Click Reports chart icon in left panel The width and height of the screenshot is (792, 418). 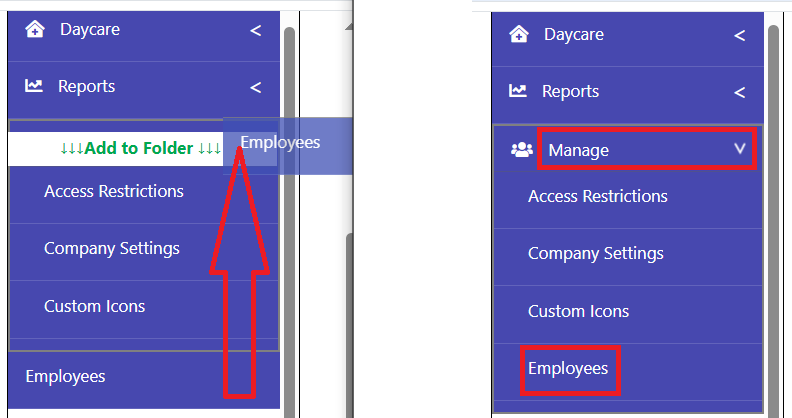tap(34, 86)
